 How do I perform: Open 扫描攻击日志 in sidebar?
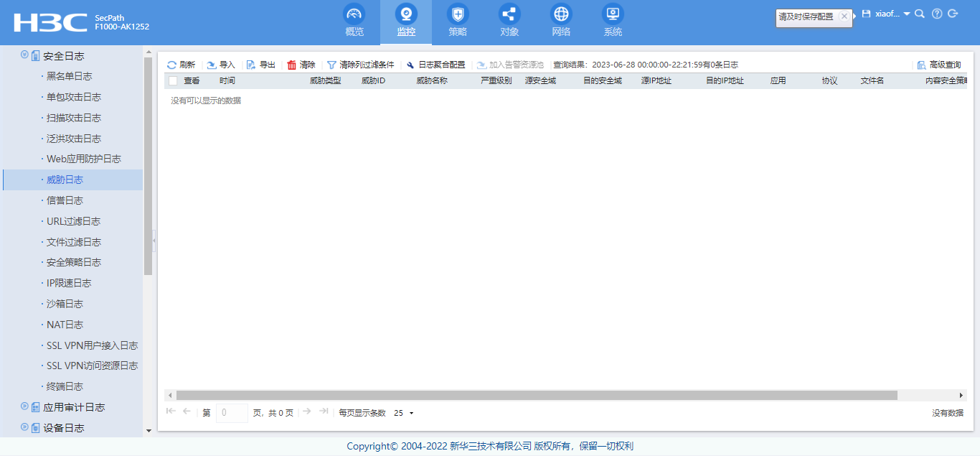coord(73,118)
